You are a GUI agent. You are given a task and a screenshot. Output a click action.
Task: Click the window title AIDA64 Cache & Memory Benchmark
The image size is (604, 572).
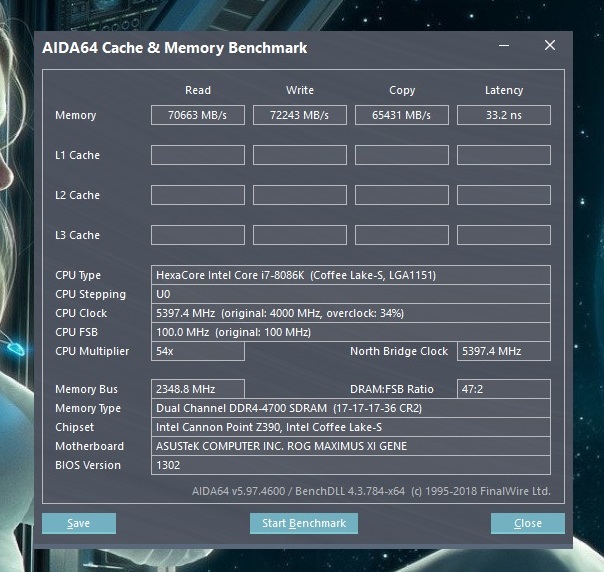point(174,48)
